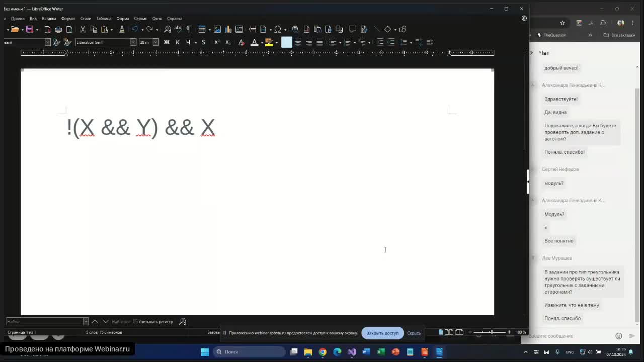This screenshot has height=362, width=644.
Task: Open Find and Replace from the toolbar
Action: pos(168,29)
